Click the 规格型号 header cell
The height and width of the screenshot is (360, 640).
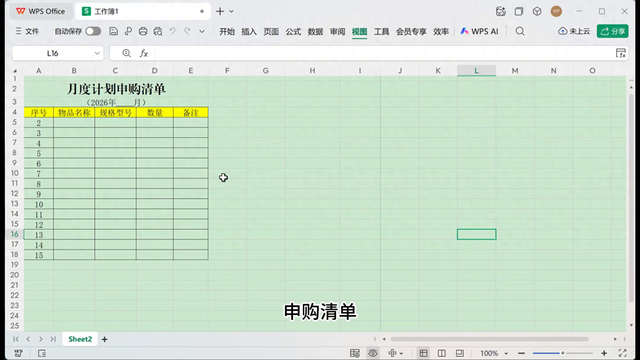point(116,113)
